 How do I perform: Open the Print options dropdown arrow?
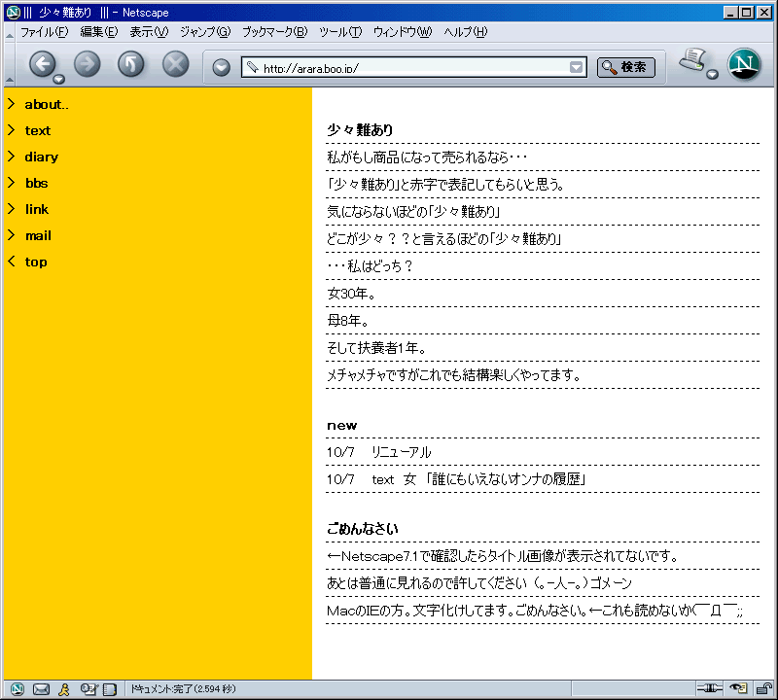pos(713,75)
